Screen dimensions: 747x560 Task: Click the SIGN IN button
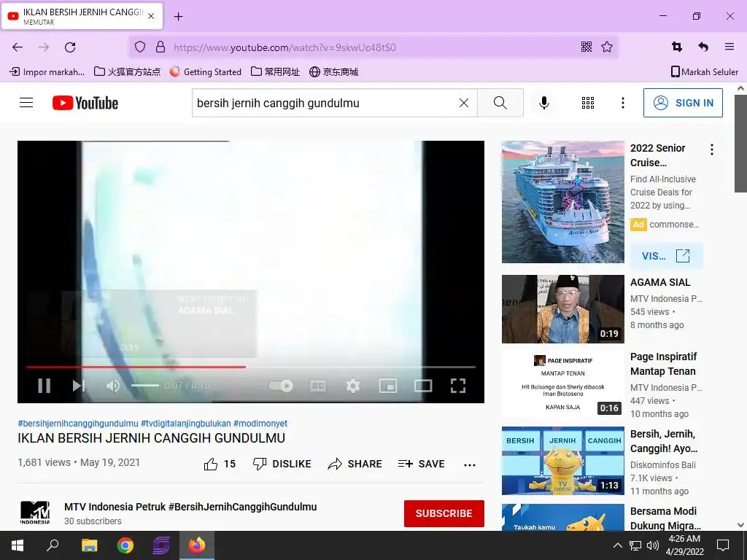tap(683, 103)
